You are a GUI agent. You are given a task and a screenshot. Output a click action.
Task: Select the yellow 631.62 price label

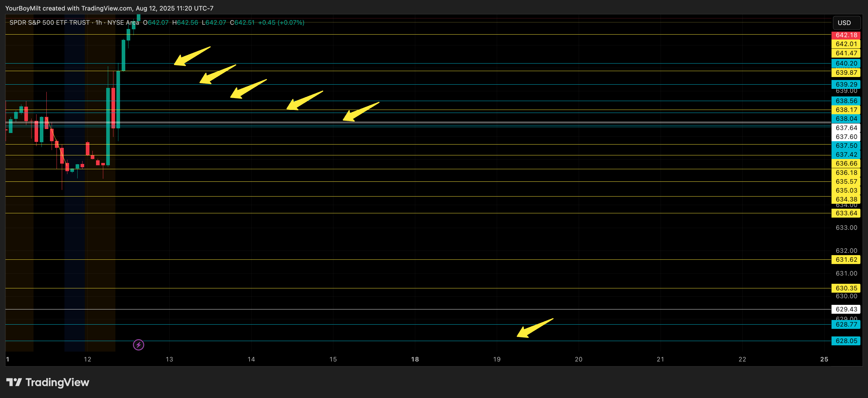click(846, 259)
